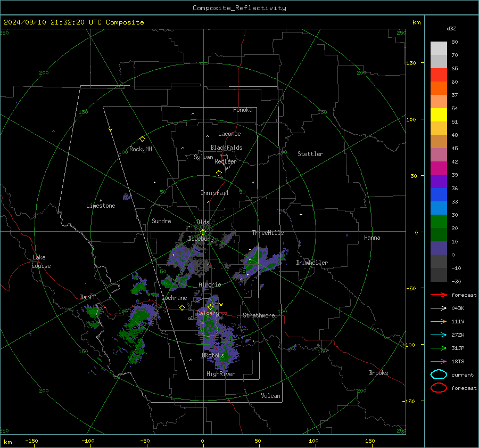Click the cyan current ellipse icon
Screen dimensions: 479x448
[439, 374]
